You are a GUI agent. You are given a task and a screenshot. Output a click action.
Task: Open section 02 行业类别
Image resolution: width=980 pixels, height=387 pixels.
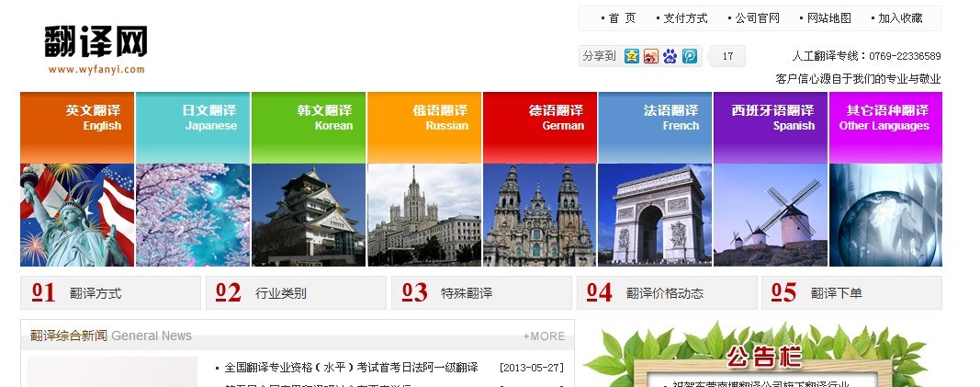[297, 292]
